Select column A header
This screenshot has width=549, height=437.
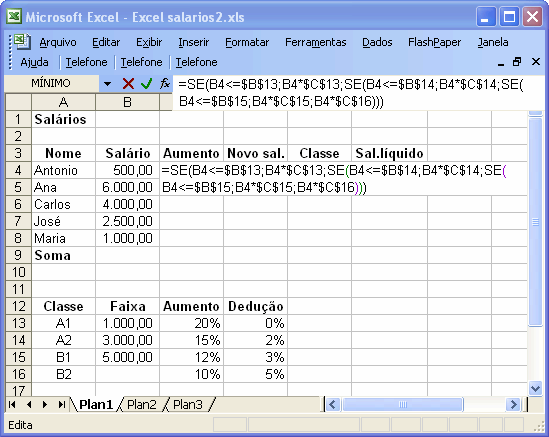(x=63, y=102)
